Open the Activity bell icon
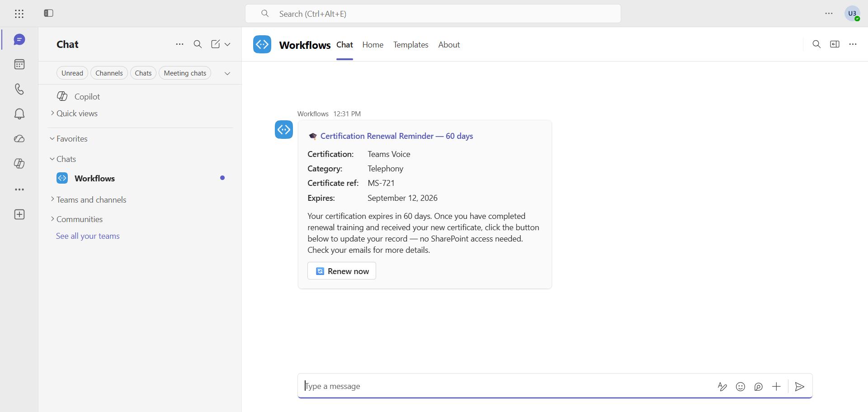868x412 pixels. coord(19,114)
